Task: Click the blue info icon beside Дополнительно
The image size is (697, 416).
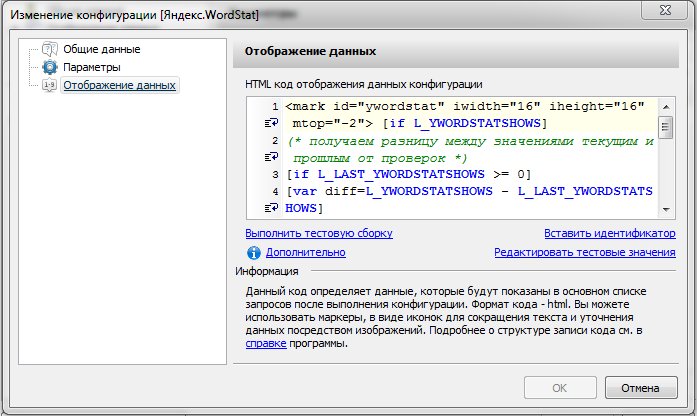Action: click(254, 253)
